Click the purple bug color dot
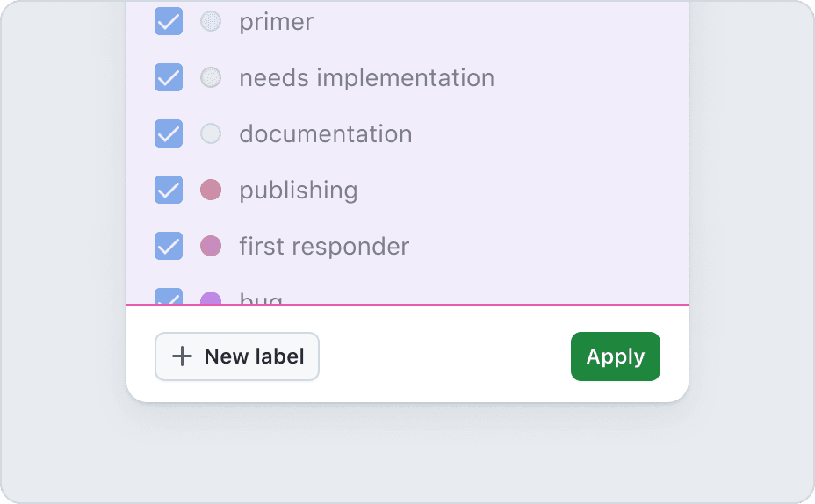This screenshot has height=504, width=815. [x=211, y=299]
